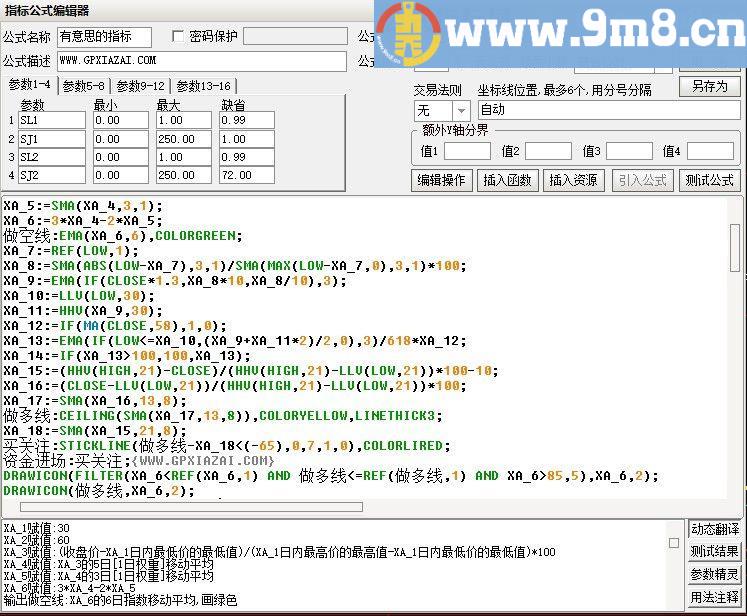747x616 pixels.
Task: Switch to the 参数1-4 tab
Action: tap(30, 85)
